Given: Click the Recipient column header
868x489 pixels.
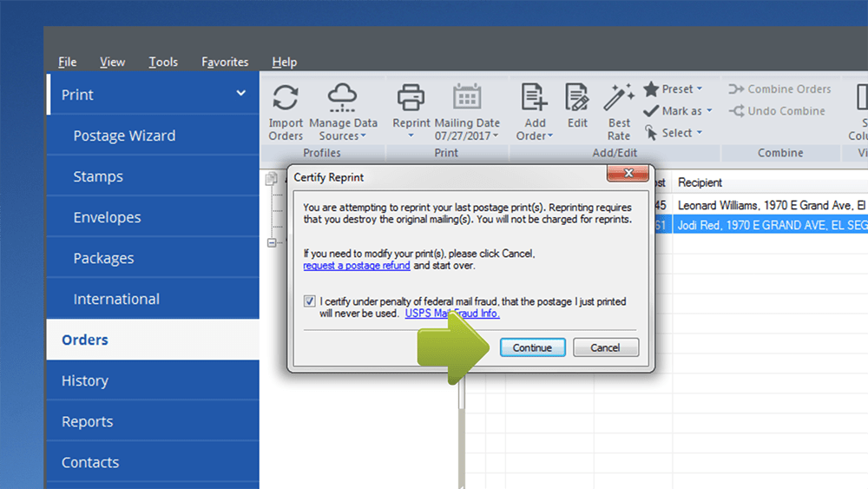Looking at the screenshot, I should tap(700, 182).
